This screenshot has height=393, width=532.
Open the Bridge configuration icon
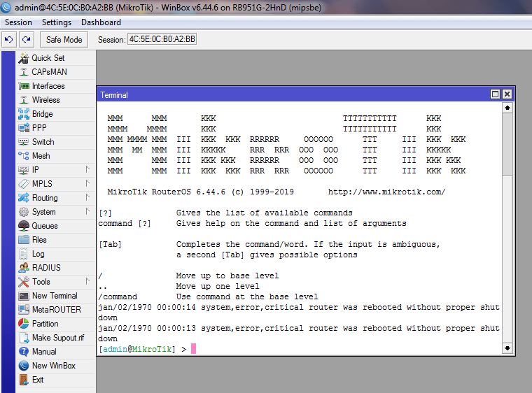(x=24, y=114)
